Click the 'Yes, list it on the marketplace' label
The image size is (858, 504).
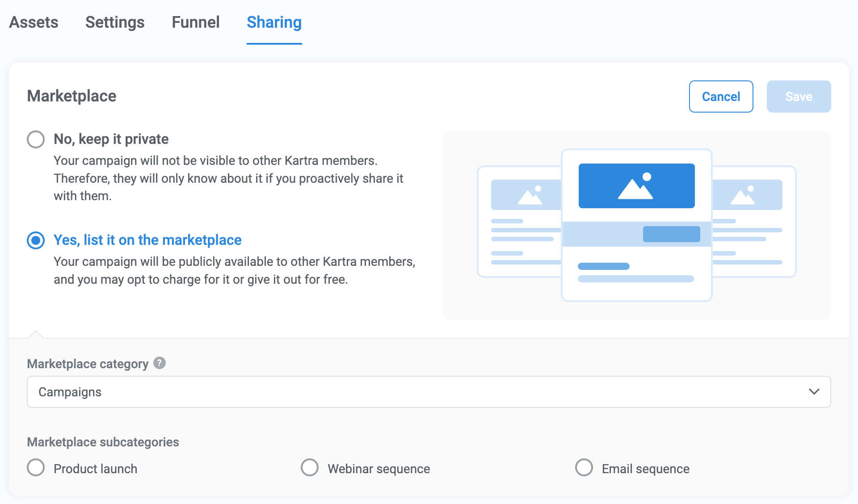click(x=147, y=240)
